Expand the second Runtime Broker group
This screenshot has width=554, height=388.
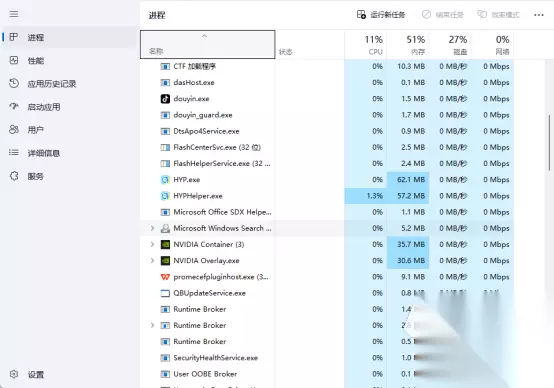coord(152,325)
